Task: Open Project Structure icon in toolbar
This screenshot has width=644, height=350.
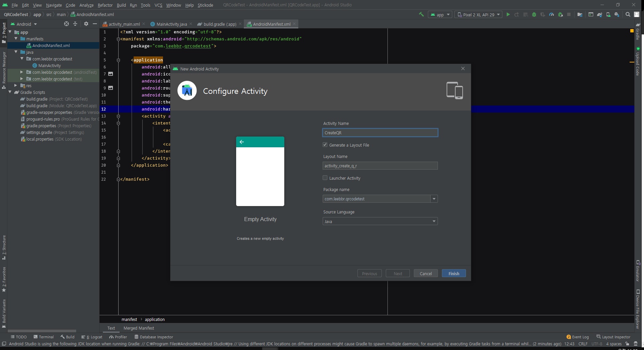Action: click(580, 14)
